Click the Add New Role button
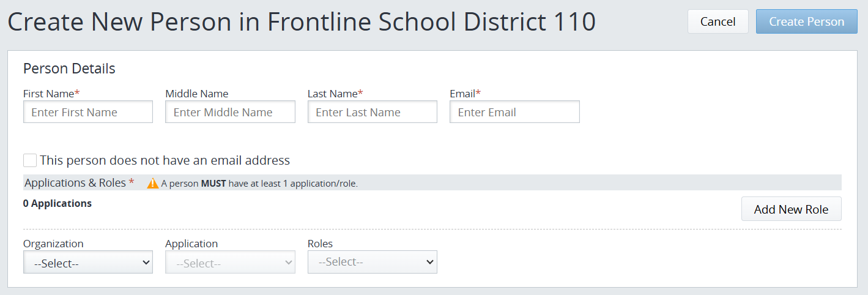The height and width of the screenshot is (295, 868). click(792, 209)
